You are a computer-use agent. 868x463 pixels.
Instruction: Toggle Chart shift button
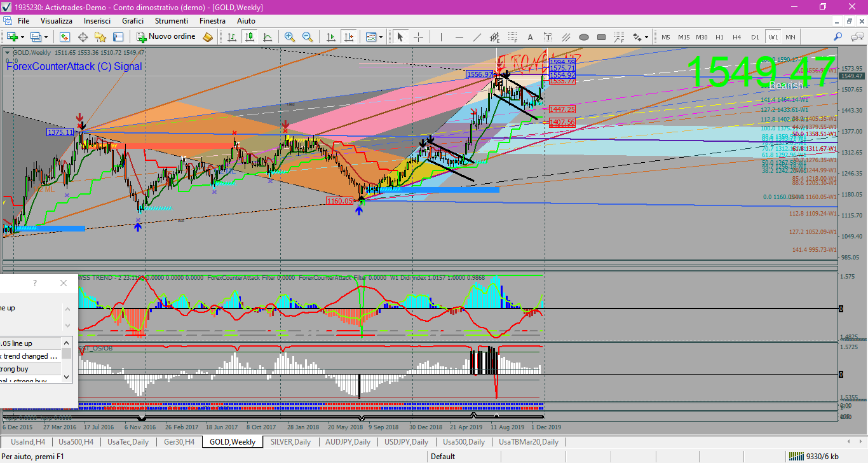[x=348, y=37]
